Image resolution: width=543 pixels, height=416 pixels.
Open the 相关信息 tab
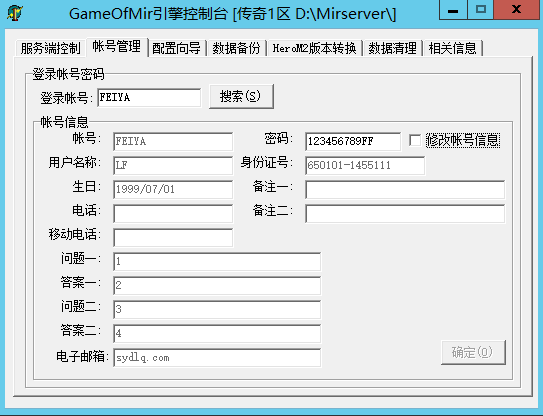pos(453,48)
